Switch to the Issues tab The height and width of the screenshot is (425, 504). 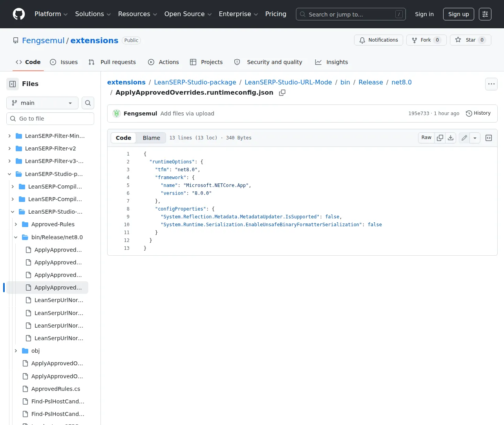pos(64,62)
